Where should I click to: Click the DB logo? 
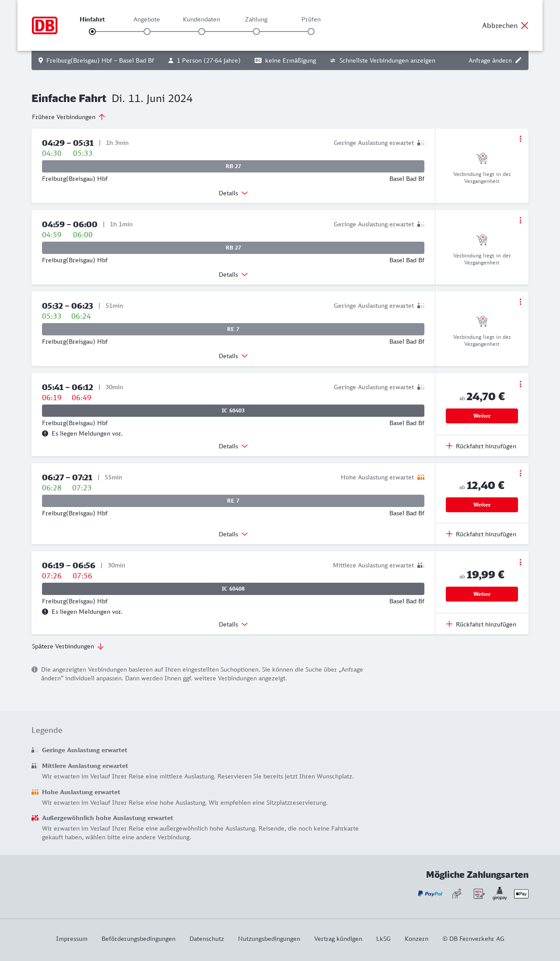[45, 25]
